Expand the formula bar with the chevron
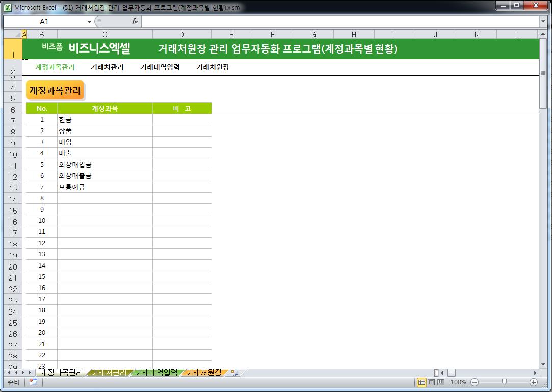This screenshot has width=552, height=392. click(x=543, y=21)
